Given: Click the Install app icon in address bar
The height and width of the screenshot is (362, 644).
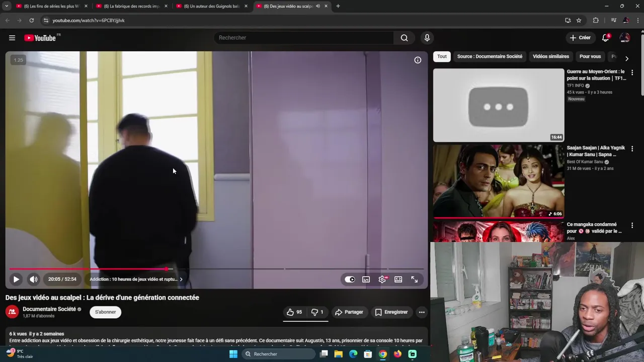Looking at the screenshot, I should [568, 20].
